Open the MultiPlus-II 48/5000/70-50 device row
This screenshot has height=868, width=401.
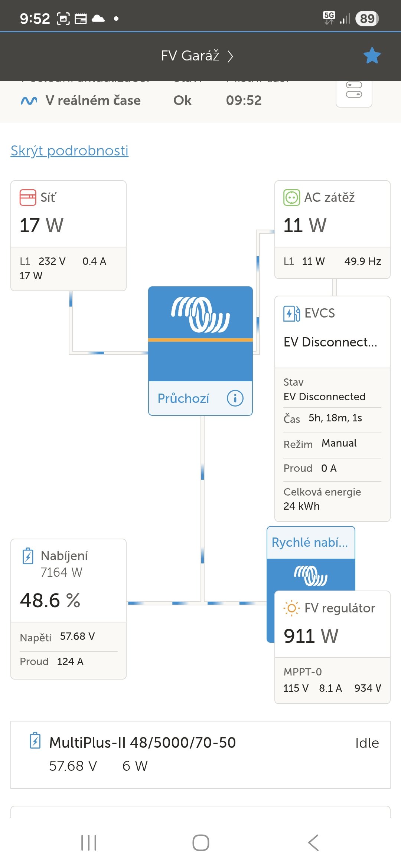pyautogui.click(x=200, y=754)
